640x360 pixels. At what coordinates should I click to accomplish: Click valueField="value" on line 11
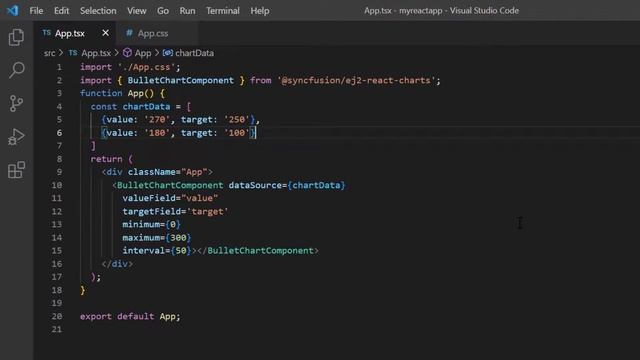[x=170, y=198]
